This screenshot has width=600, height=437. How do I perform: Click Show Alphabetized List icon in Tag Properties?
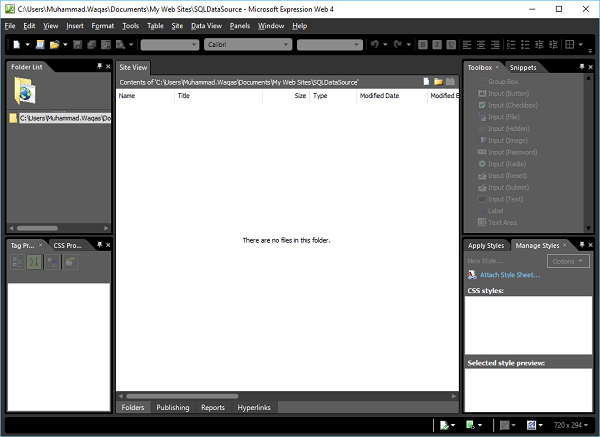pyautogui.click(x=34, y=262)
